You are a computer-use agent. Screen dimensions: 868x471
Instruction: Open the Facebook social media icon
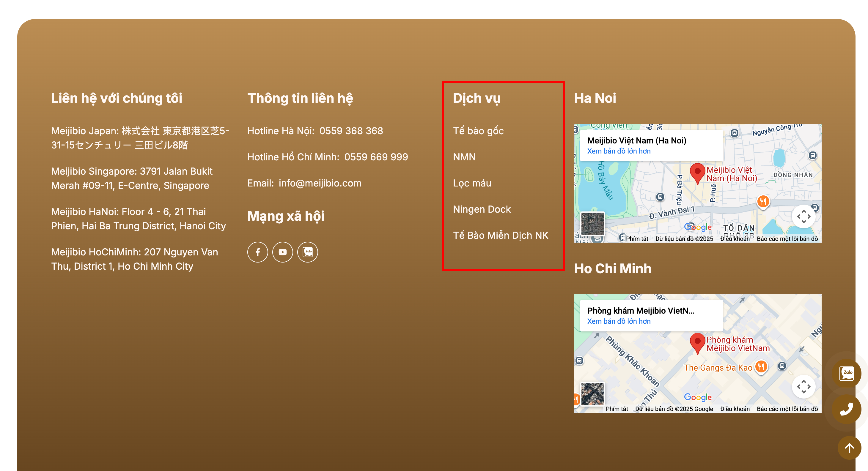pos(257,252)
